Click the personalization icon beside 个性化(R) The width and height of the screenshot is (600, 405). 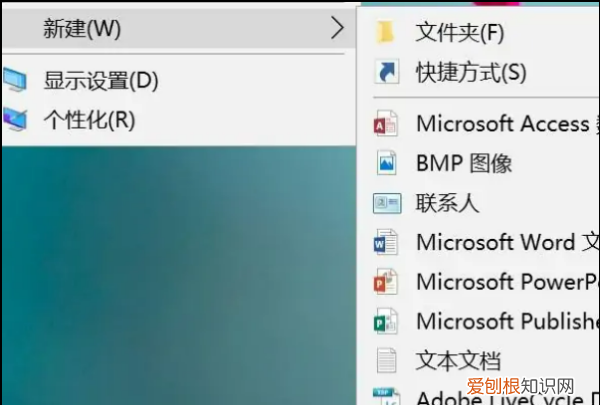point(15,119)
